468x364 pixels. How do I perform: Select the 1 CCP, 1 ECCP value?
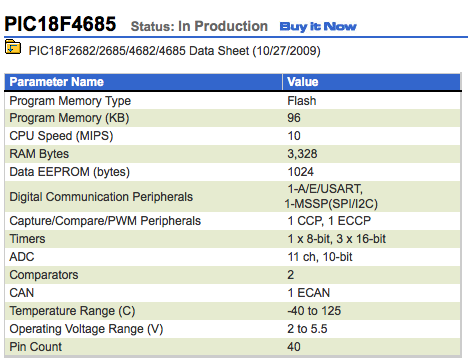point(329,221)
